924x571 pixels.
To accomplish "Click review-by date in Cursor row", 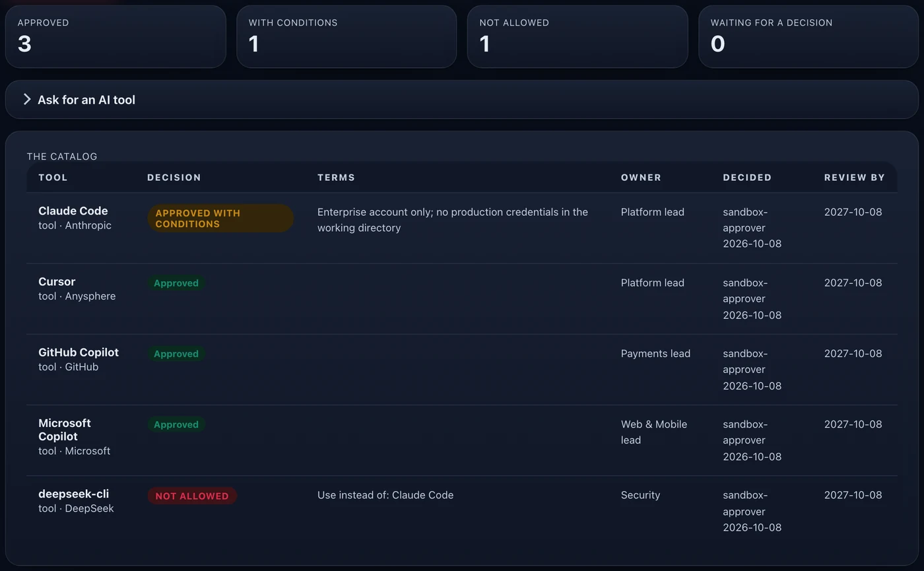I will (853, 283).
